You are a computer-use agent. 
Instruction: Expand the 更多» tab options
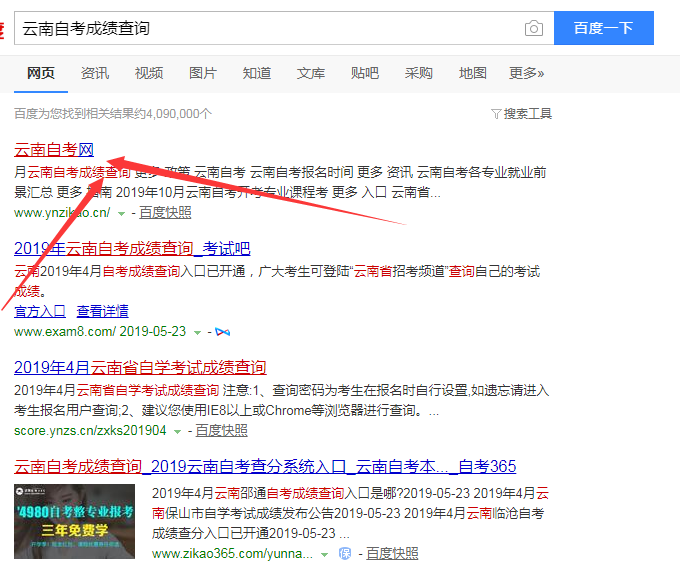point(526,73)
